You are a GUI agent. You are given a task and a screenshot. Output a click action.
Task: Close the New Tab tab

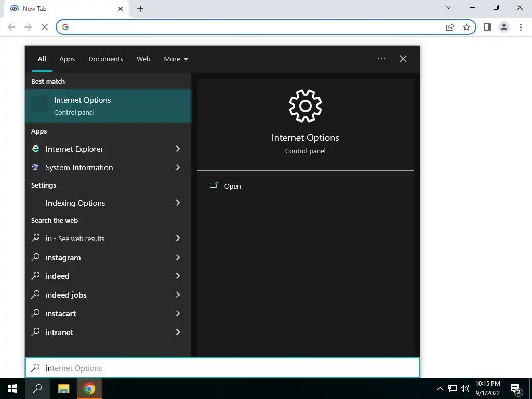121,9
